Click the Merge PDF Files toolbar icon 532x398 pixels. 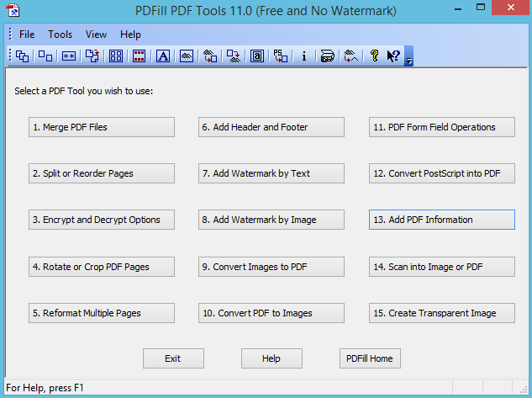click(23, 56)
